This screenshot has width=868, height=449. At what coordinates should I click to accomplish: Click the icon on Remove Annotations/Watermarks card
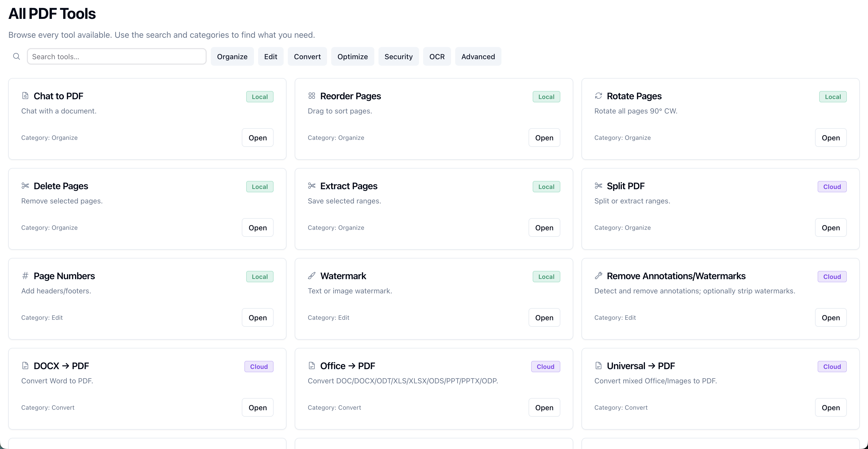point(598,276)
